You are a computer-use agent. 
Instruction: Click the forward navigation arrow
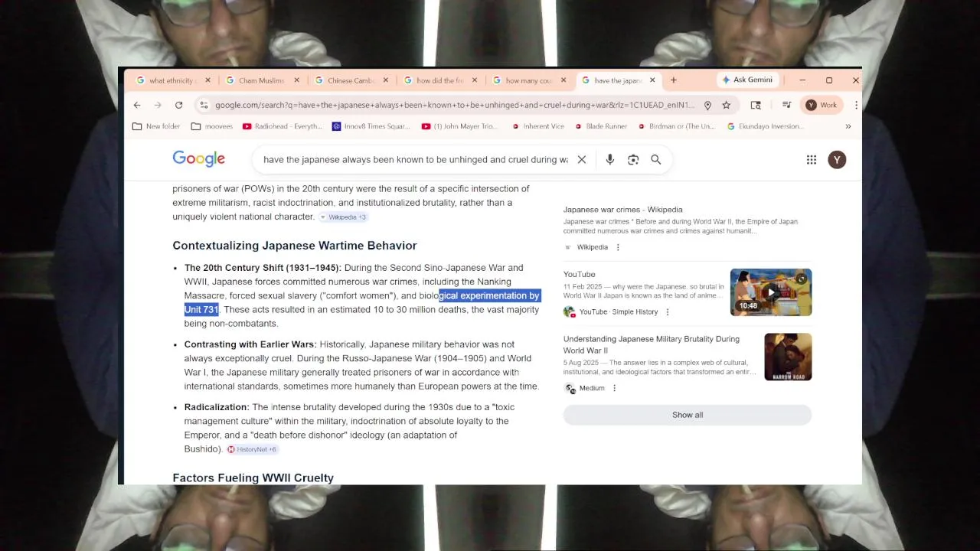pos(158,105)
